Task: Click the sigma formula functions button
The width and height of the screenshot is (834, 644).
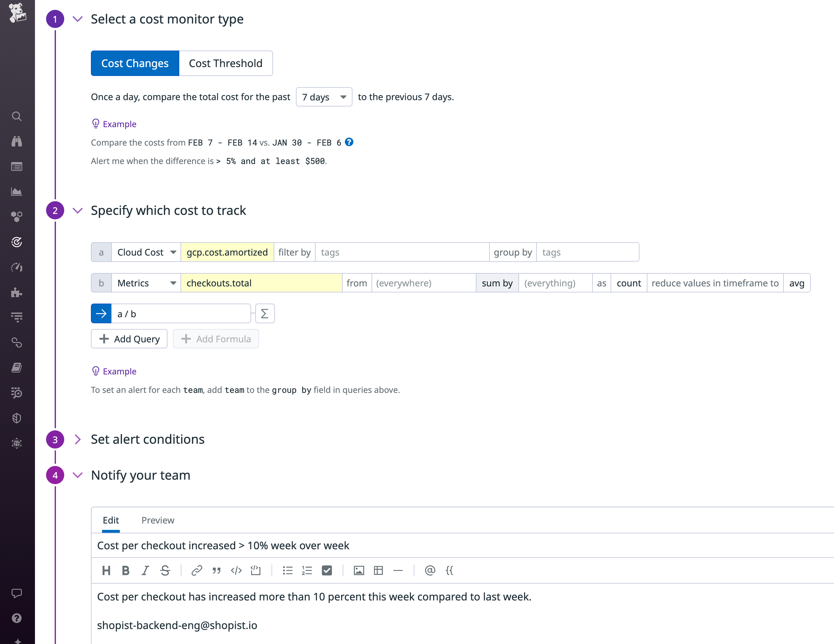Action: pyautogui.click(x=265, y=313)
